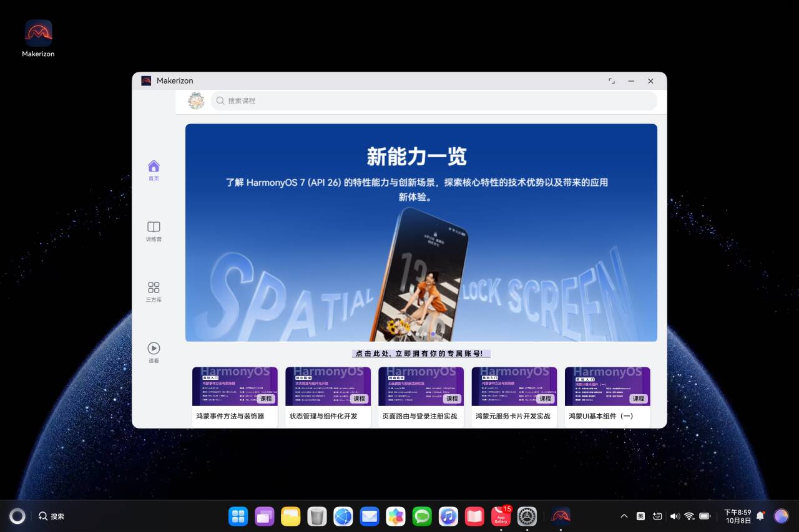Open the blue app launcher grid in dock
Viewport: 799px width, 532px height.
click(x=238, y=516)
